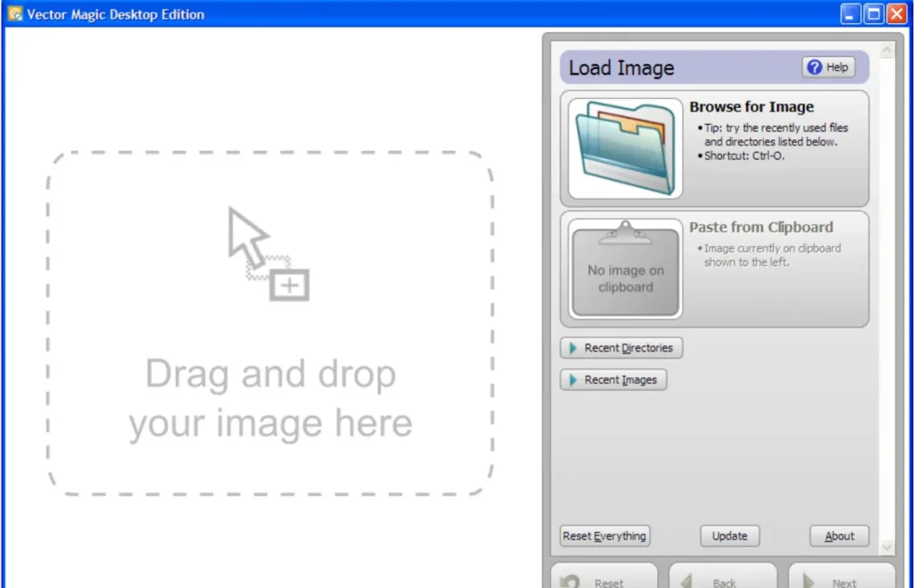
Task: Select the Back arrow icon
Action: click(x=687, y=582)
